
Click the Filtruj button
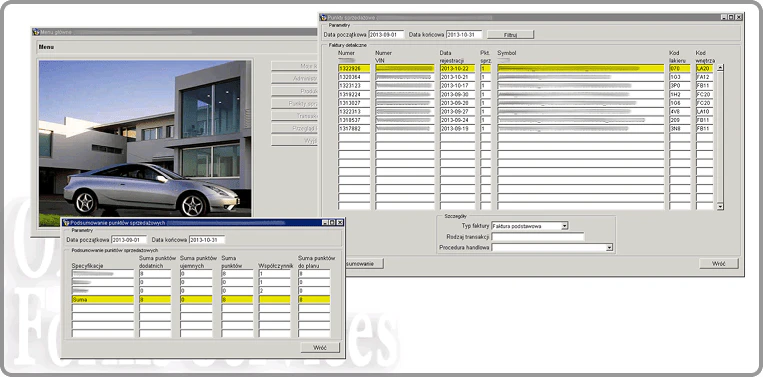[x=510, y=35]
